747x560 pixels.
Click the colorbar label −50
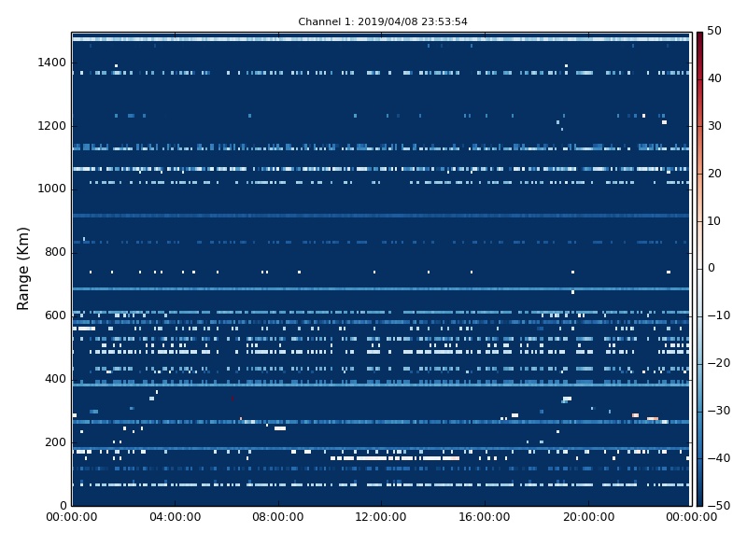click(718, 506)
